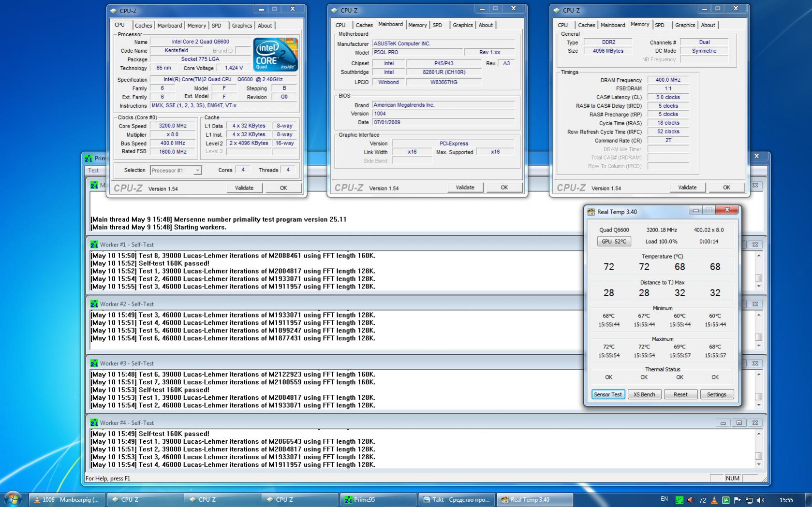Click the processor Name field 'Intel Core 2 Quad Q6600'
The width and height of the screenshot is (812, 507).
(200, 42)
